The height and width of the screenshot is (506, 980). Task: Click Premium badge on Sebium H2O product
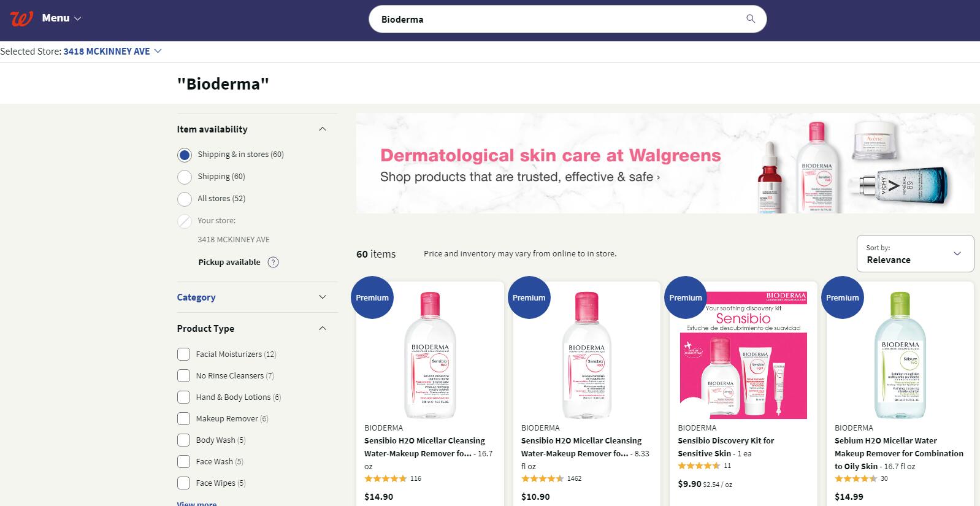(842, 297)
